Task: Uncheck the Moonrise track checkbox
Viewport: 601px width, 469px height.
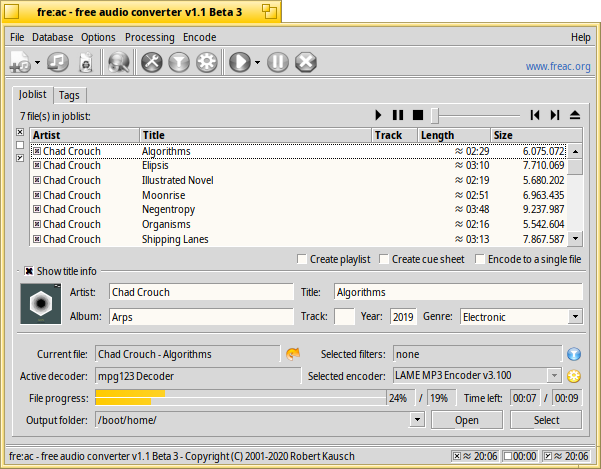Action: click(x=37, y=195)
